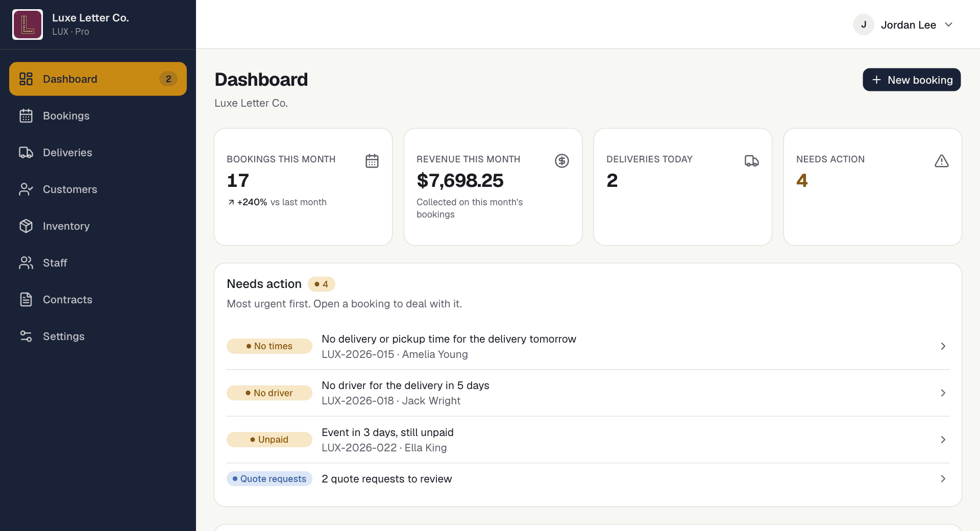This screenshot has height=531, width=980.
Task: Open the Dashboard menu item
Action: (98, 79)
